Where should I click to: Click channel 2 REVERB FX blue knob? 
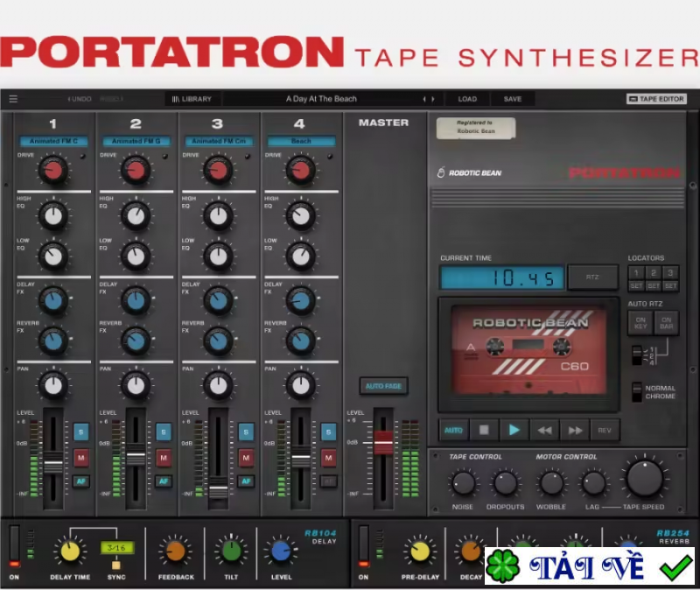(136, 341)
